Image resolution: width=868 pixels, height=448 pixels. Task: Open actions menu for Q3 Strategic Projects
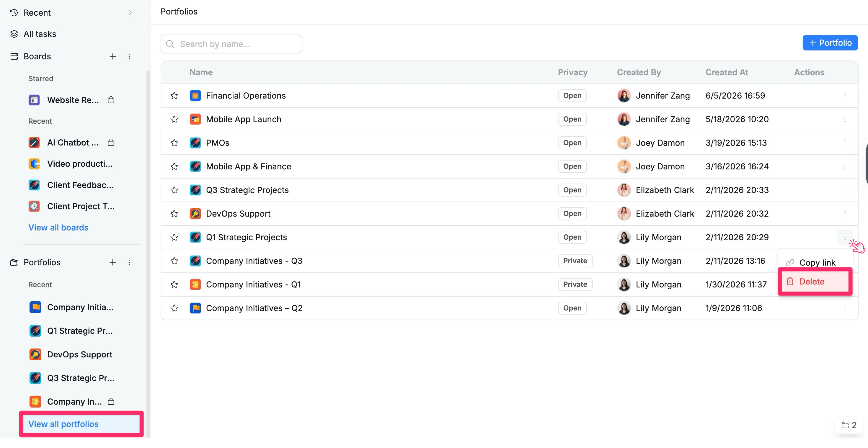tap(844, 190)
